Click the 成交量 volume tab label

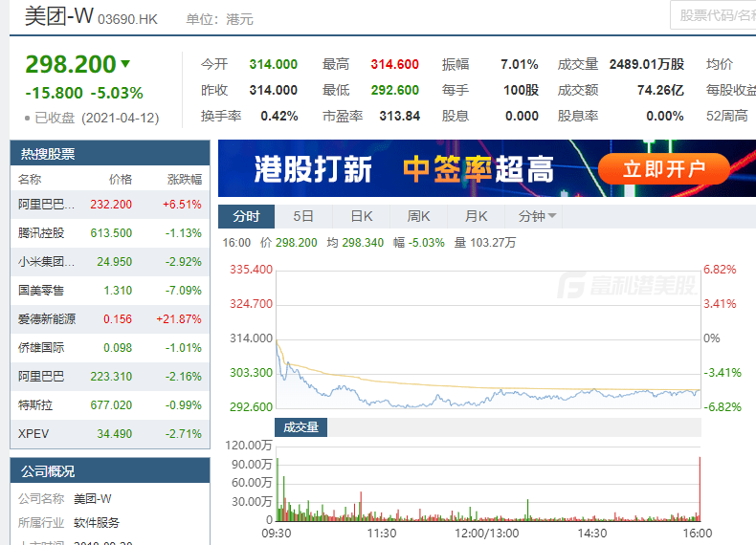(x=300, y=427)
